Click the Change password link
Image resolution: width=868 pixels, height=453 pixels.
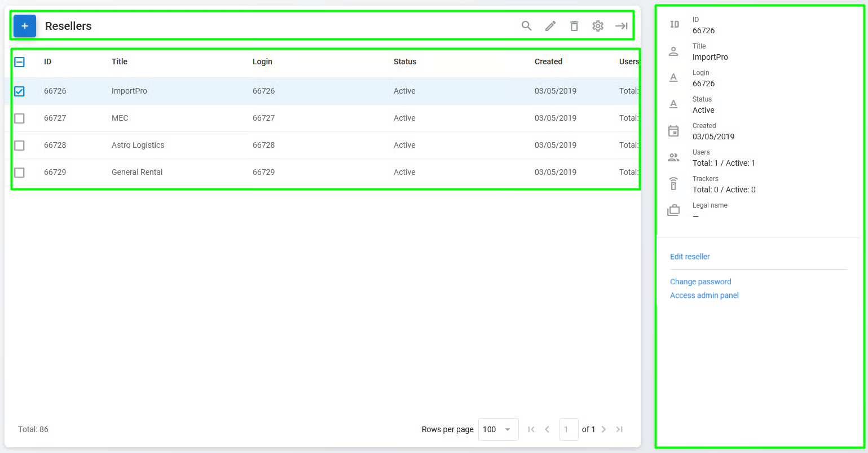(x=700, y=282)
